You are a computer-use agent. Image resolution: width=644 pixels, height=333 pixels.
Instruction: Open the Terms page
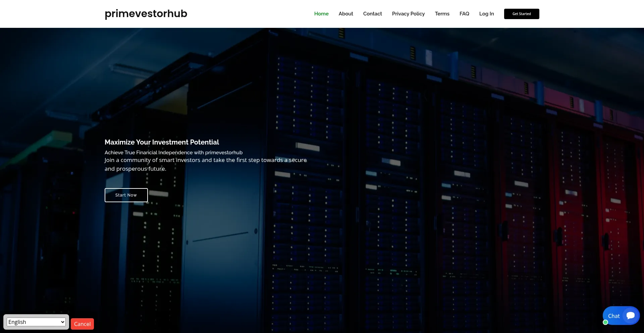442,14
